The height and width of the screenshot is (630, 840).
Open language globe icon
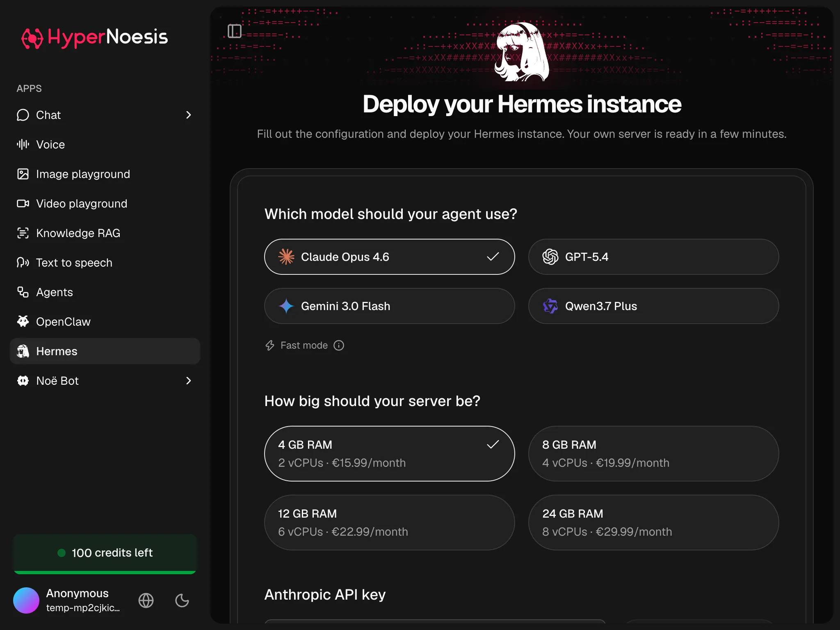tap(146, 600)
